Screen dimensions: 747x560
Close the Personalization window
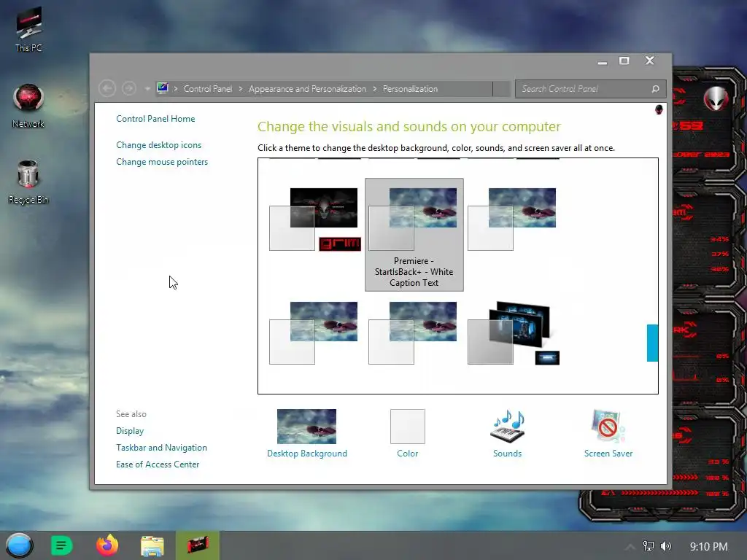tap(649, 61)
